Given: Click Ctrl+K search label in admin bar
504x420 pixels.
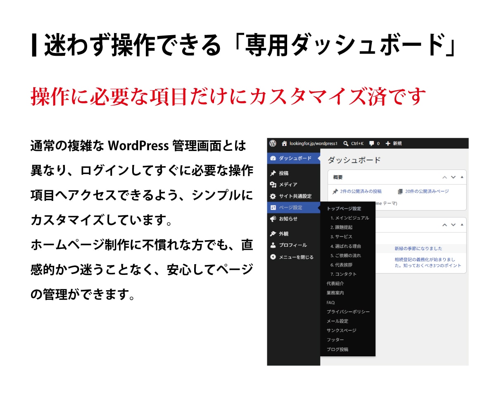Looking at the screenshot, I should (357, 143).
